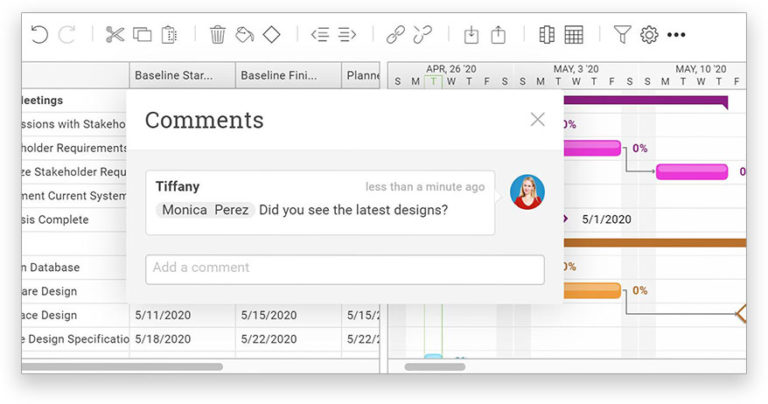Expand the three-dots more options menu
Image resolution: width=768 pixels, height=404 pixels.
677,35
